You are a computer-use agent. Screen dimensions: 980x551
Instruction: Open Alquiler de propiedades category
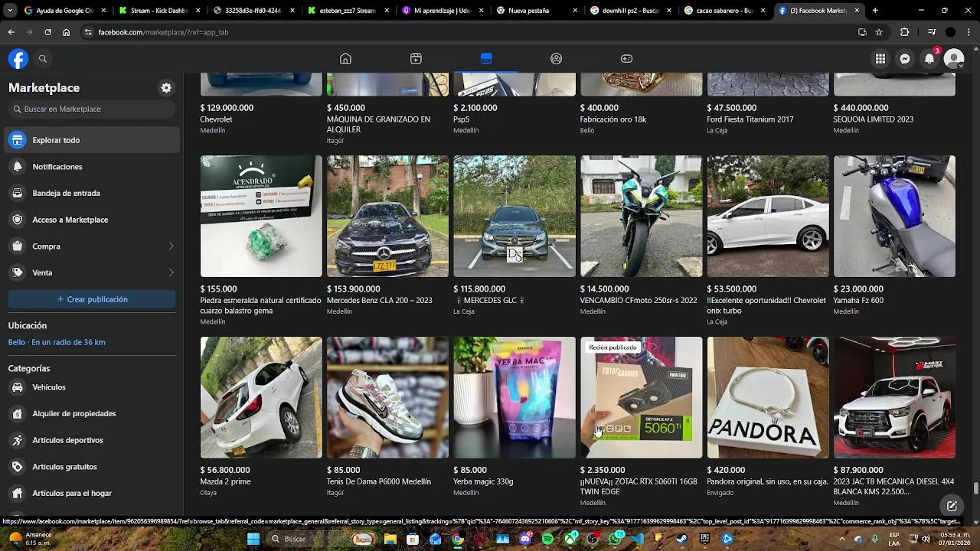click(93, 414)
